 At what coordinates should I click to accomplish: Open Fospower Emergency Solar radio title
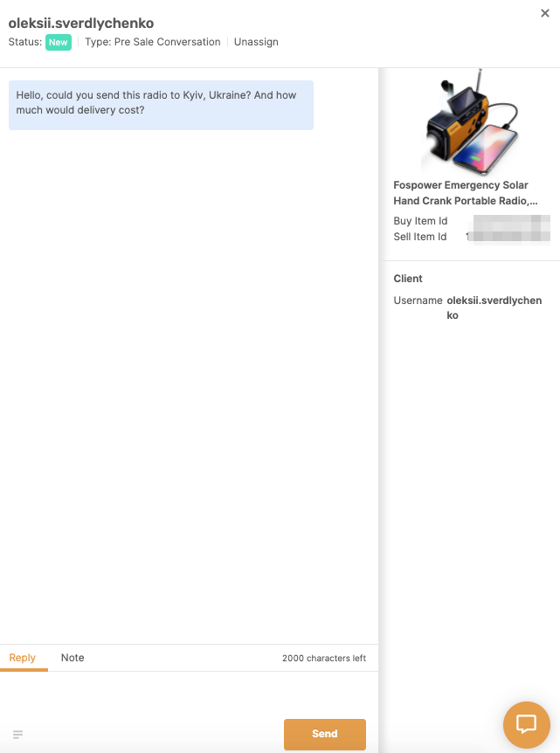(x=466, y=193)
